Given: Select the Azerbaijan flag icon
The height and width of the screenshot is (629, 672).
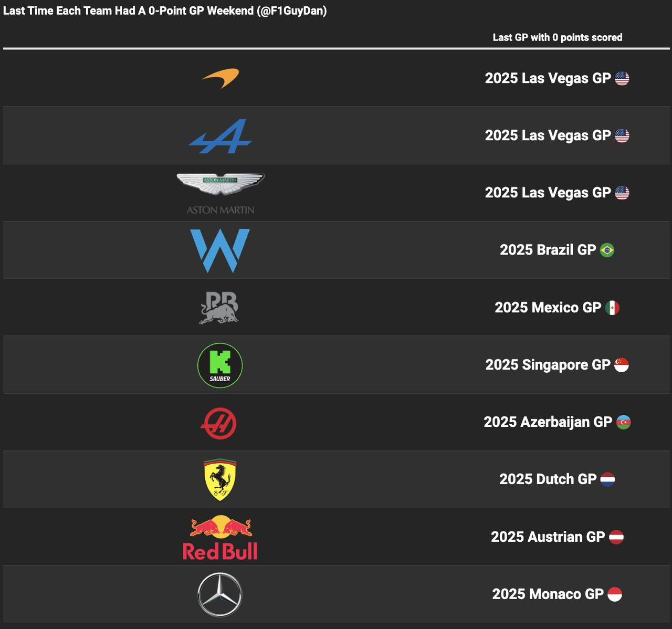Looking at the screenshot, I should point(623,422).
